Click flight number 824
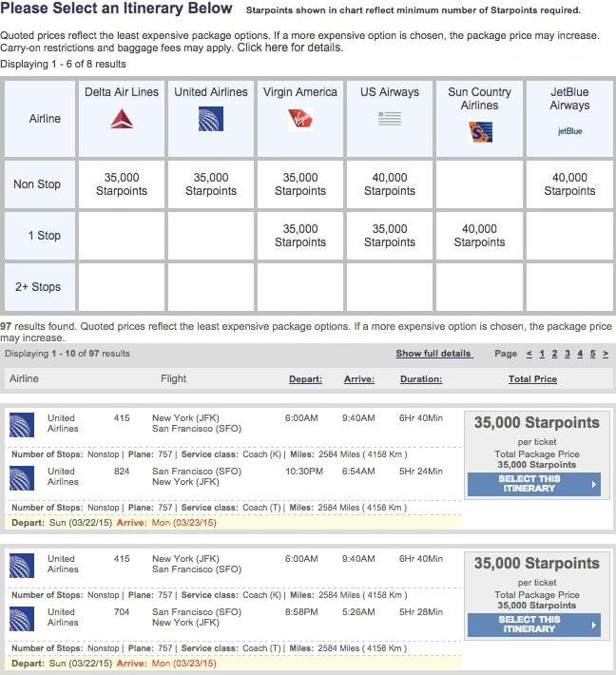Screen dimensions: 616x675 (x=122, y=472)
